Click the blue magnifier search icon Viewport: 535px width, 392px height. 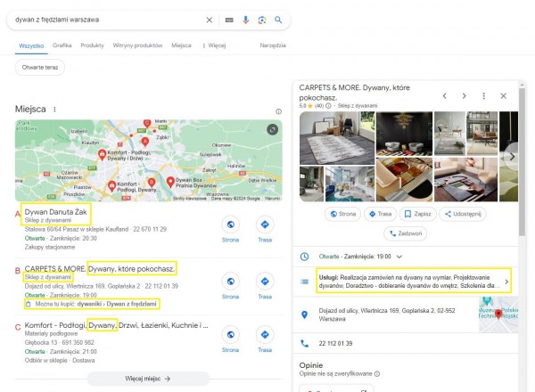pyautogui.click(x=278, y=20)
